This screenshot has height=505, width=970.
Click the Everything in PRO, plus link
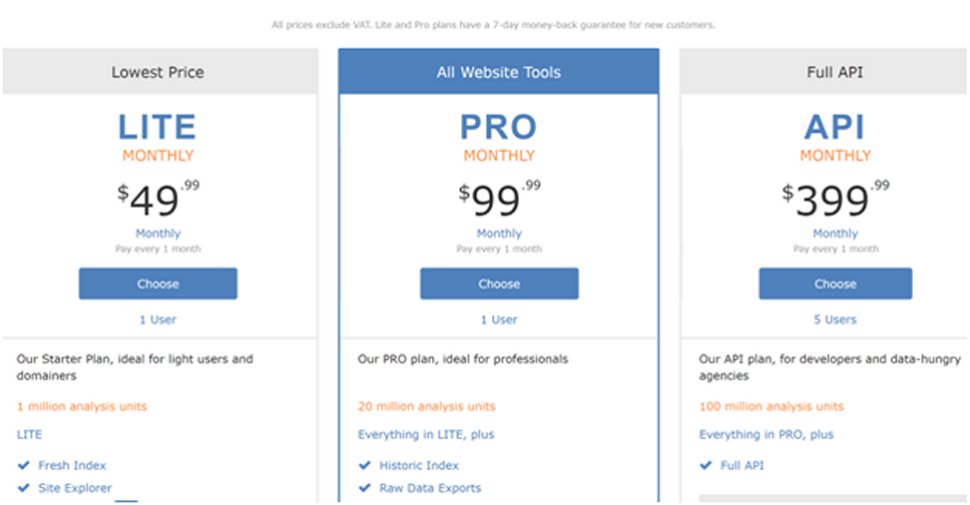(766, 434)
